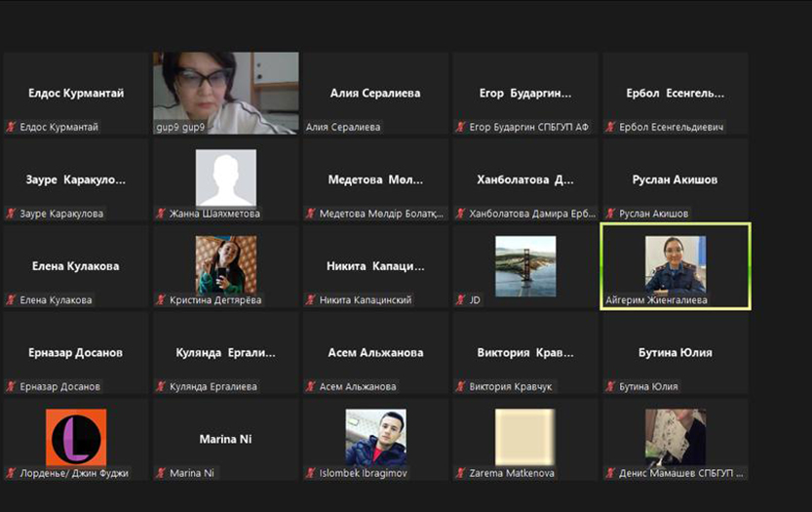Screen dimensions: 812x512
Task: Click the muted mic icon for JD
Action: click(x=462, y=300)
